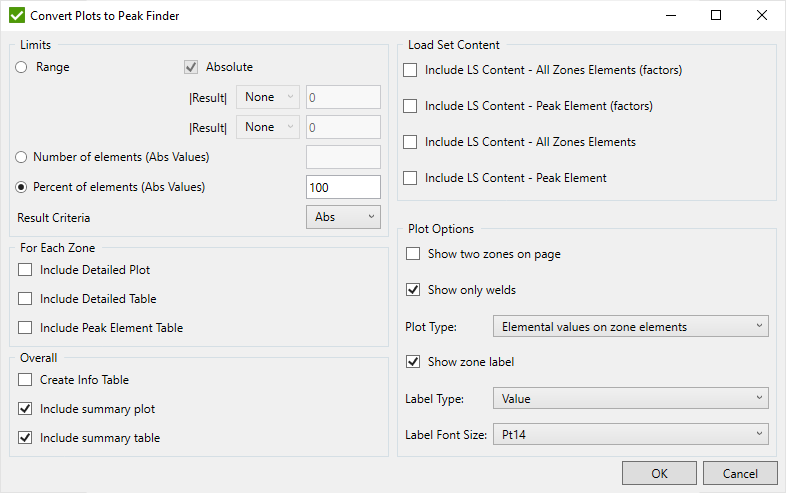
Task: Check Include Peak Element Table
Action: click(25, 328)
